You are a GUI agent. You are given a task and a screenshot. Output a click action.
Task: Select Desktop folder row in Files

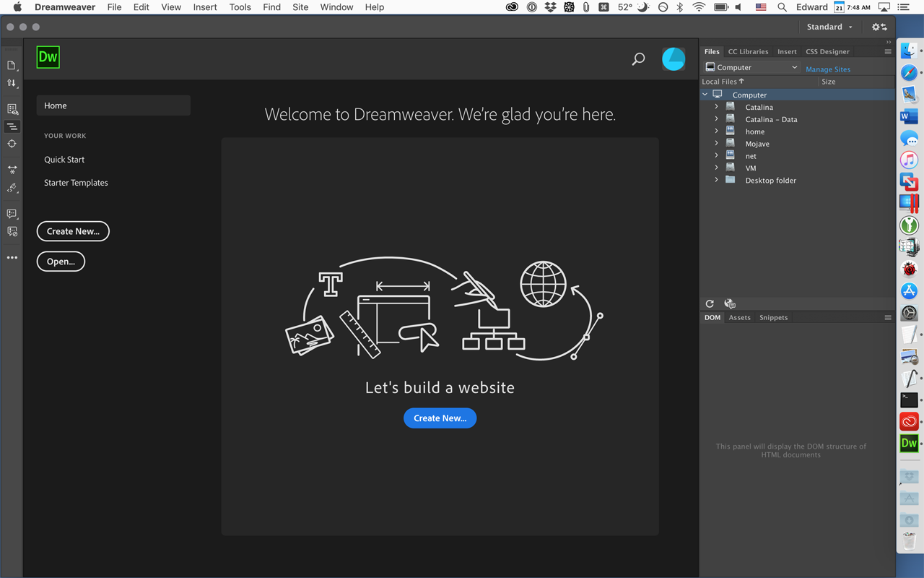798,181
